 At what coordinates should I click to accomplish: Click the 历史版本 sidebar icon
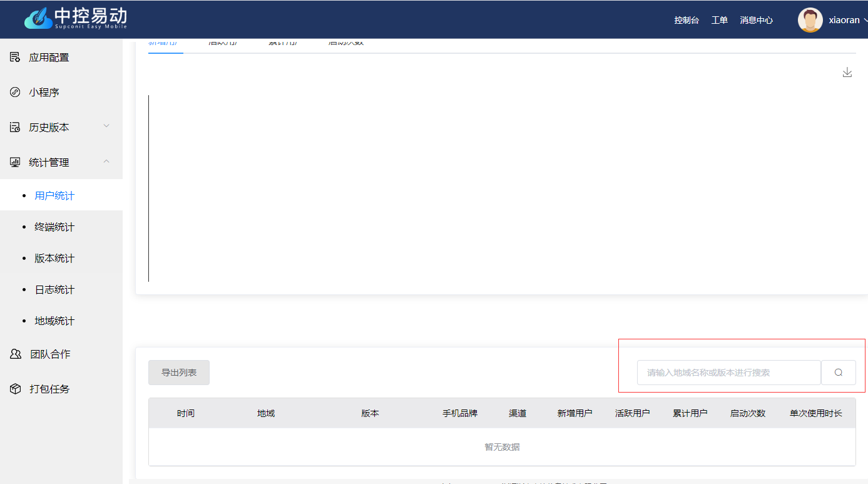(15, 127)
